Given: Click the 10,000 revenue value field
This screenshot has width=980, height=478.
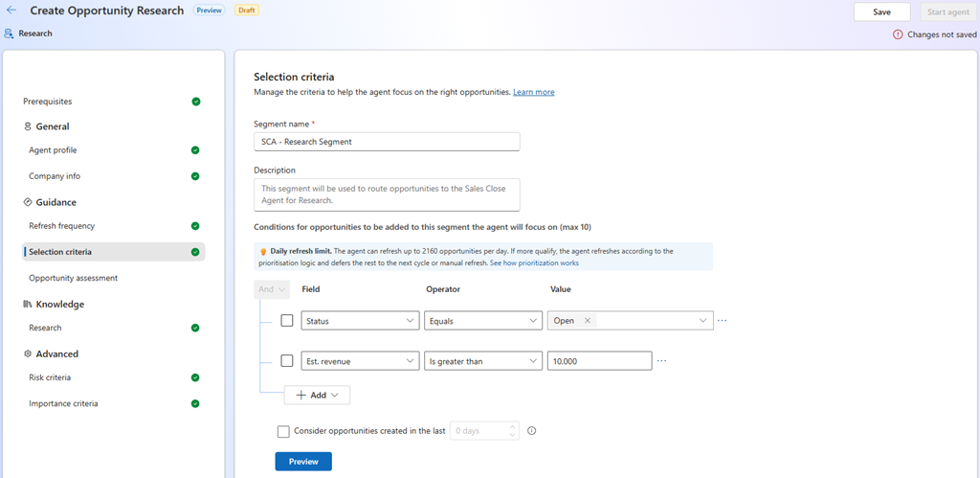Looking at the screenshot, I should [x=599, y=360].
